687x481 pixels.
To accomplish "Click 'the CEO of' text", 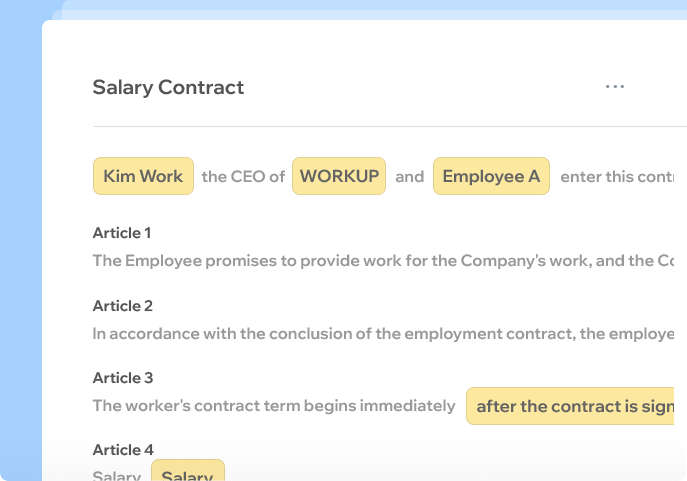I will coord(243,177).
